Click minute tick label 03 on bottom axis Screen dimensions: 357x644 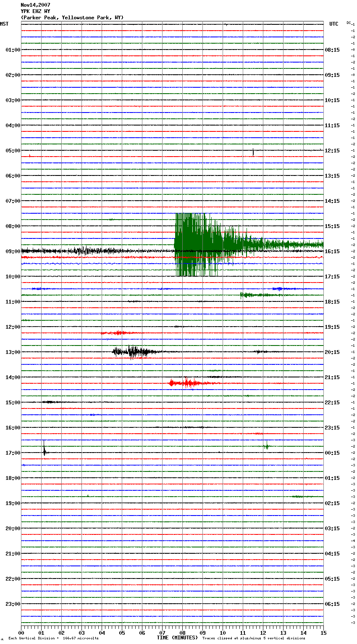pyautogui.click(x=81, y=633)
